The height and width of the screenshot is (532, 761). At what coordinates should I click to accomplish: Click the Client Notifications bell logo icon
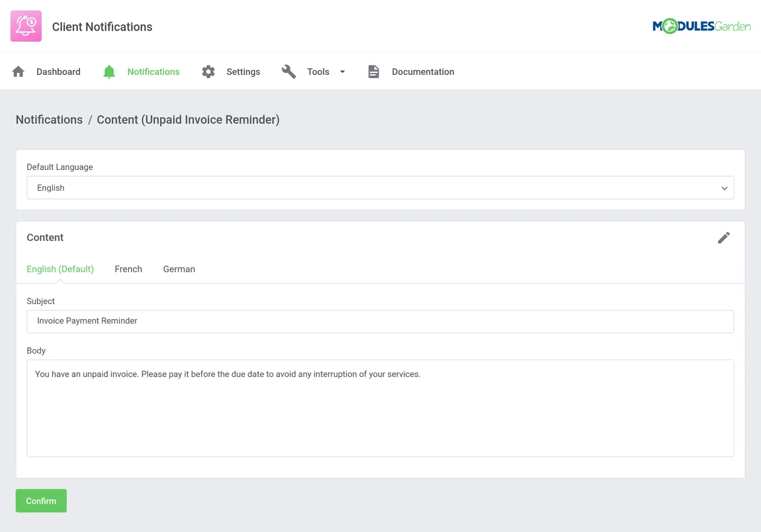(x=26, y=26)
